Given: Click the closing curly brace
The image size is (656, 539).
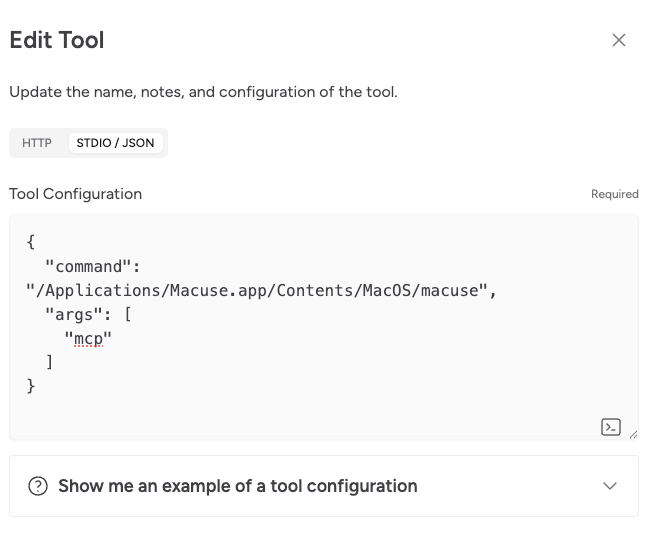Looking at the screenshot, I should (x=31, y=386).
